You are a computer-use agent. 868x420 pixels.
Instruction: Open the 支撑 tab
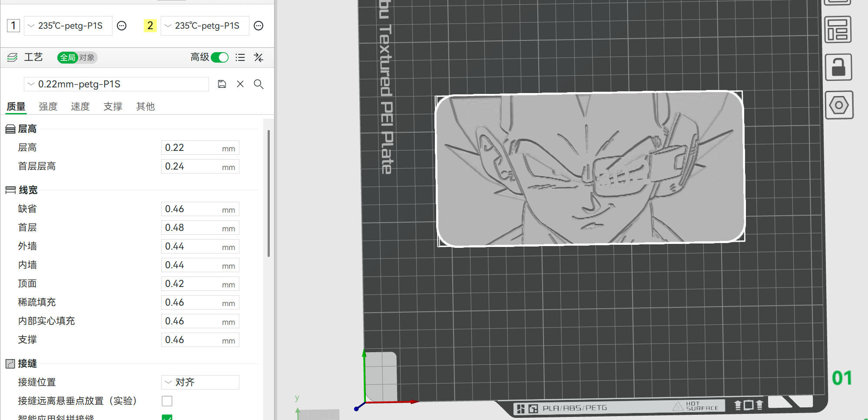pyautogui.click(x=113, y=107)
